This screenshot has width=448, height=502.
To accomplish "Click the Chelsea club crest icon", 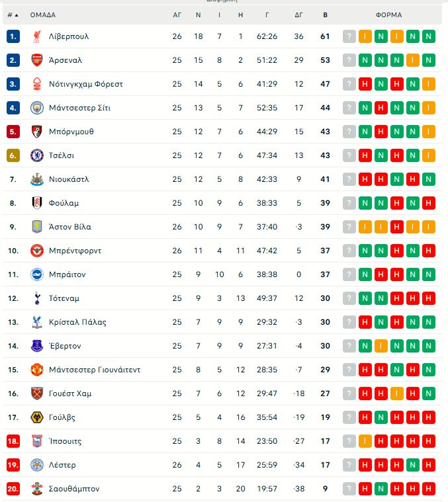I will pos(37,155).
